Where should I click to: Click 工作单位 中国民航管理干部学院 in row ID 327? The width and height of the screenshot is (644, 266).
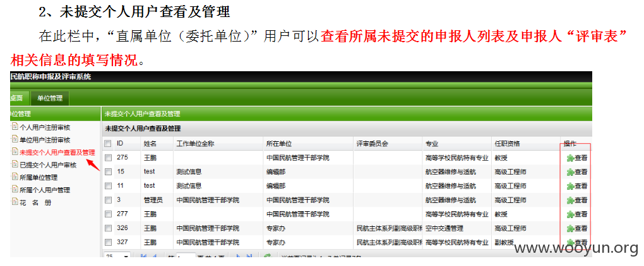tap(208, 242)
